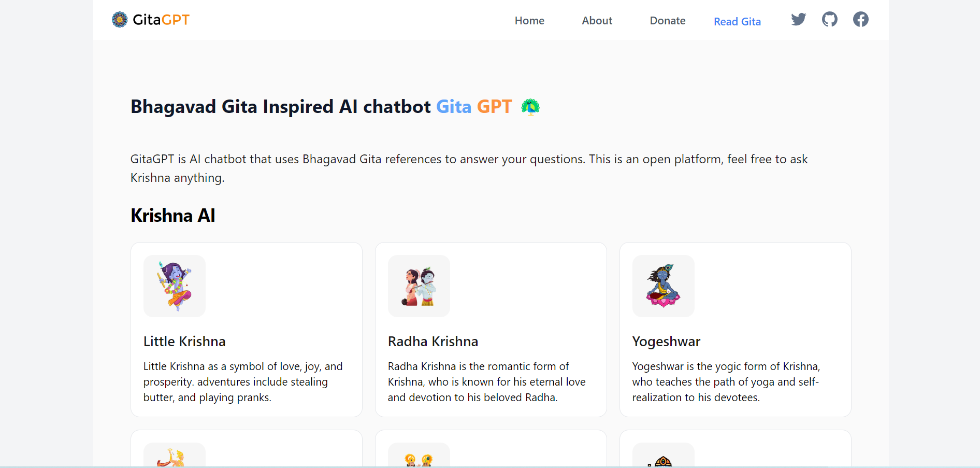The height and width of the screenshot is (468, 980).
Task: Click partially visible avatar in bottom-right card
Action: pyautogui.click(x=664, y=455)
